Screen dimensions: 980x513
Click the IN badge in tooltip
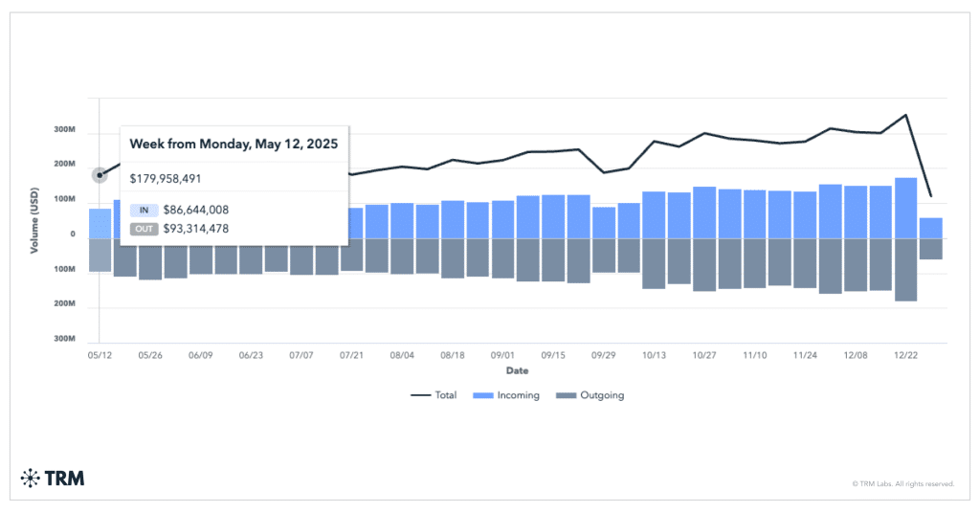coord(144,210)
